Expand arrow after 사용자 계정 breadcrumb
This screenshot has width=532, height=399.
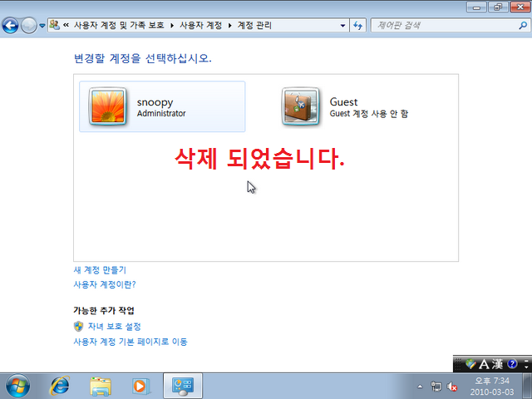229,26
